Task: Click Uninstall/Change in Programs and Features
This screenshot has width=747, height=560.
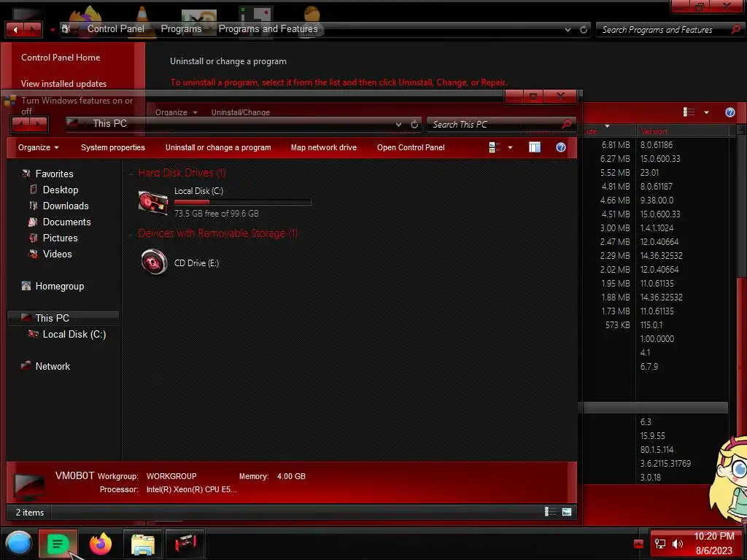Action: click(x=241, y=112)
